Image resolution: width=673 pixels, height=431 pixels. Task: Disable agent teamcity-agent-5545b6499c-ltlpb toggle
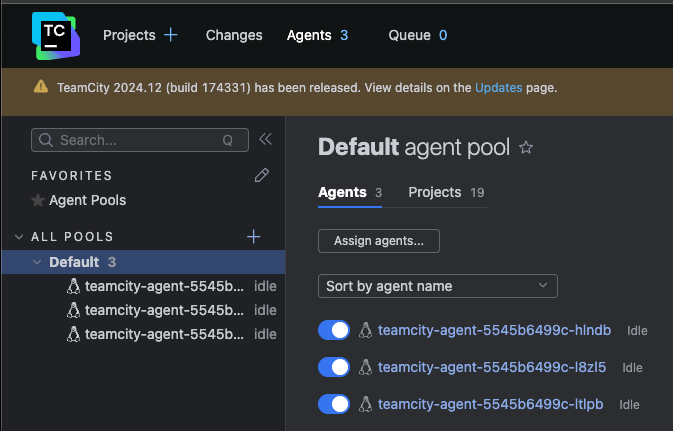(x=334, y=404)
